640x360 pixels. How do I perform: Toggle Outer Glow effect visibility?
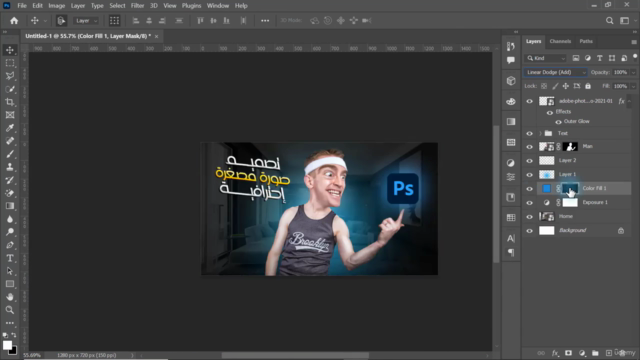[x=558, y=122]
